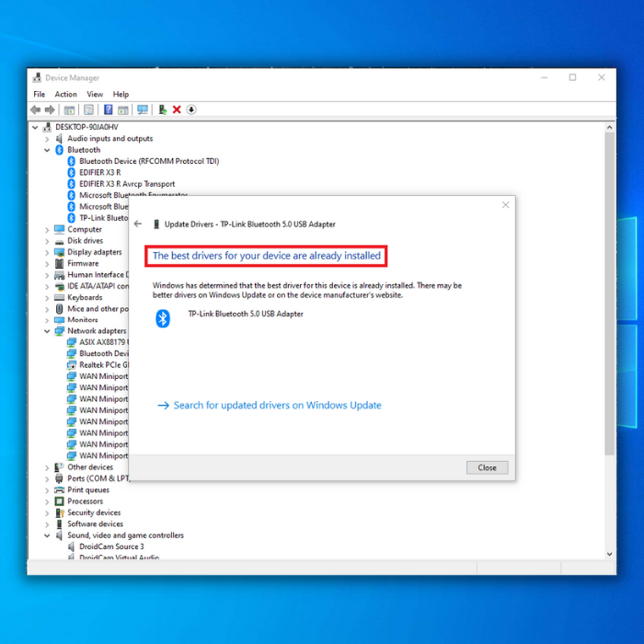Collapse Sound, video and game controllers
The width and height of the screenshot is (644, 644).
point(48,535)
